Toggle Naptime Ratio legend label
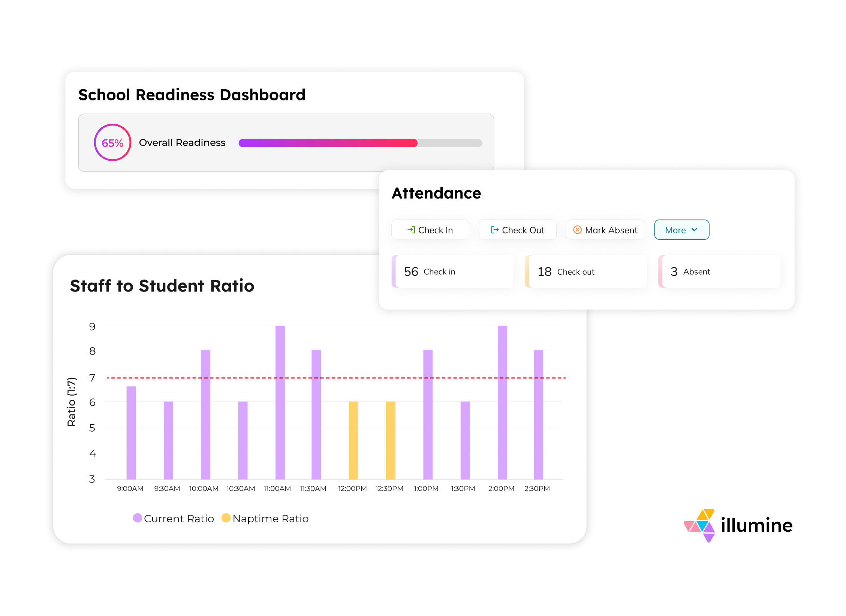 click(270, 519)
